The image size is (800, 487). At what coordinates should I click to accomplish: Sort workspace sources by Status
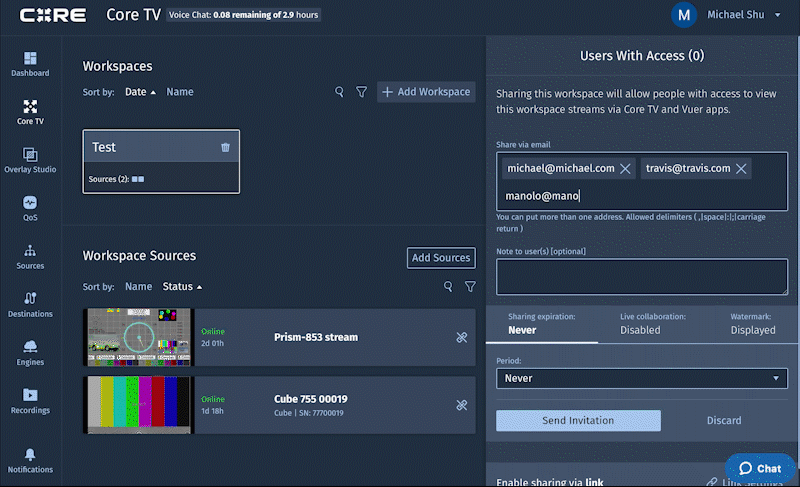tap(181, 287)
